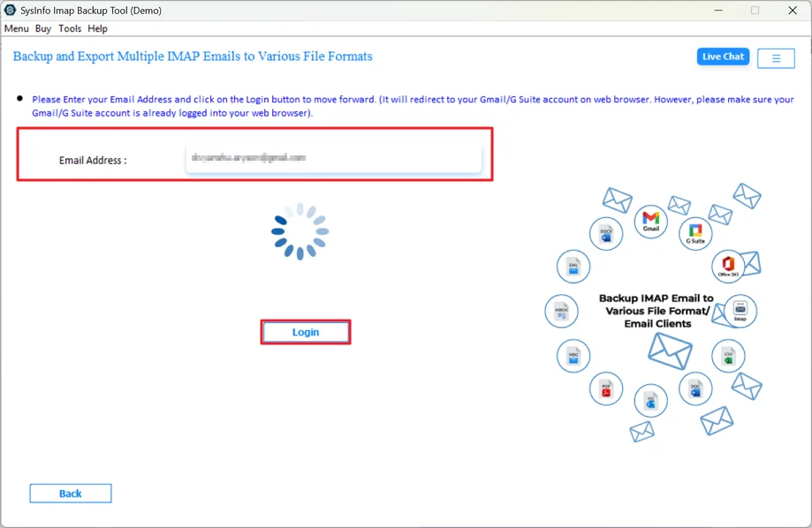Select the DOC format icon
812x528 pixels.
[694, 387]
